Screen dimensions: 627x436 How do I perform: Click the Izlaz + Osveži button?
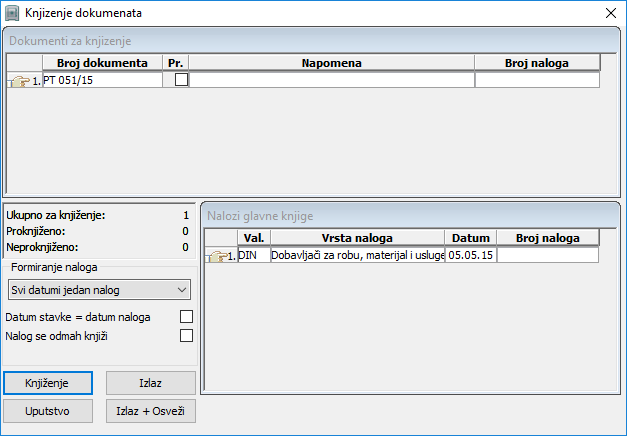[150, 411]
